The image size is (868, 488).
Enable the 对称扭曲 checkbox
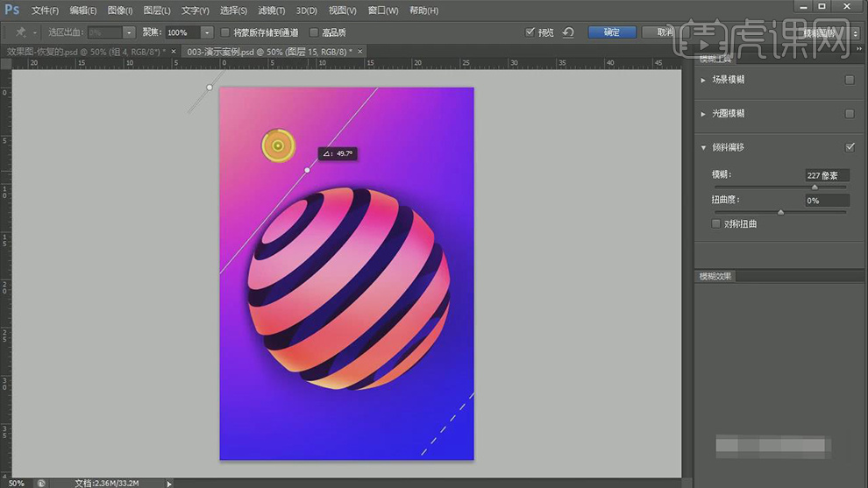pos(717,223)
